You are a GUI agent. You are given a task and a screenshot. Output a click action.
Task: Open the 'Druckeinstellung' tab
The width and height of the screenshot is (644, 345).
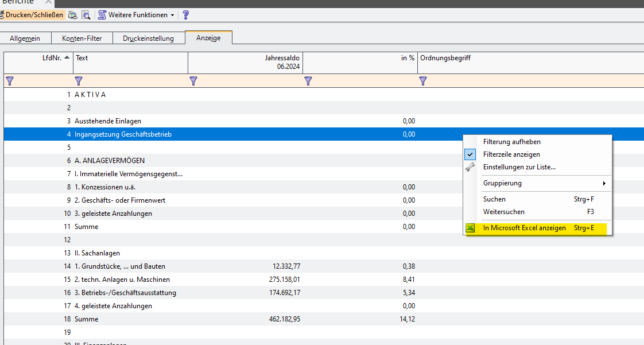click(148, 38)
